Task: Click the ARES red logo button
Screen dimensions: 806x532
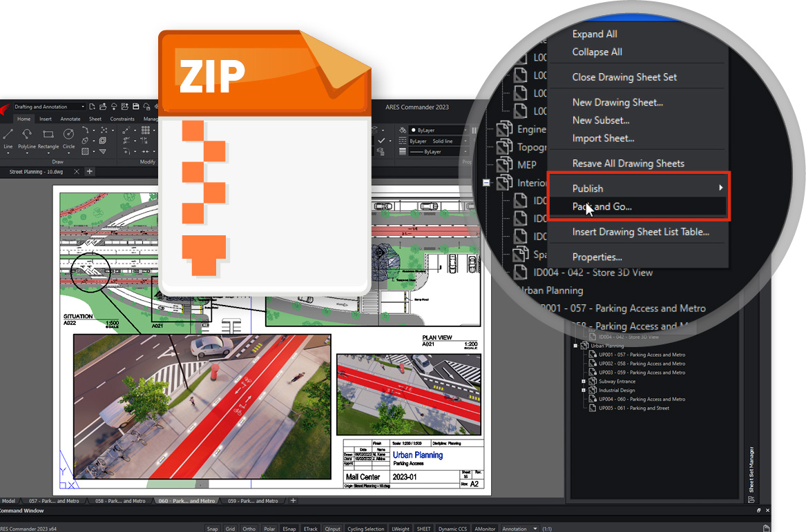Action: pyautogui.click(x=5, y=110)
